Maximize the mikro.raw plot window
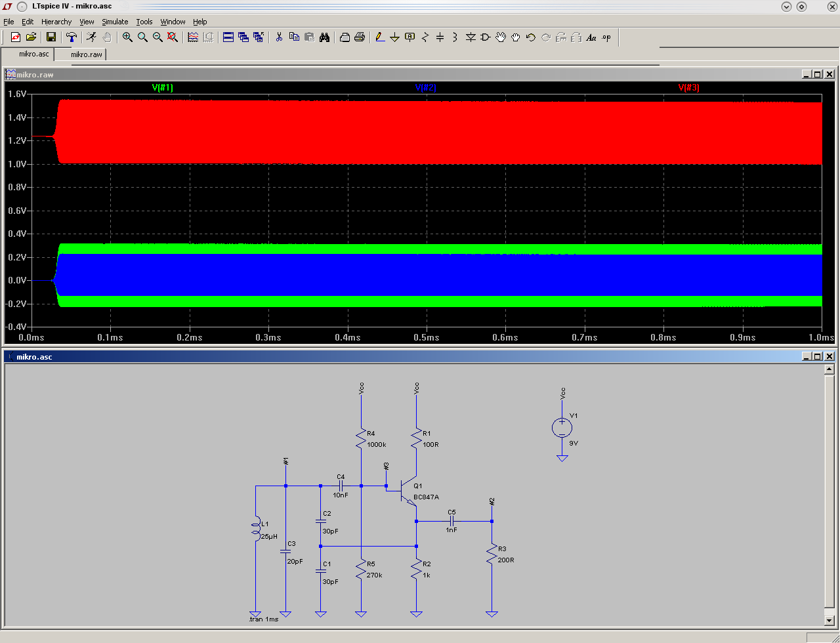This screenshot has height=643, width=840. tap(818, 74)
